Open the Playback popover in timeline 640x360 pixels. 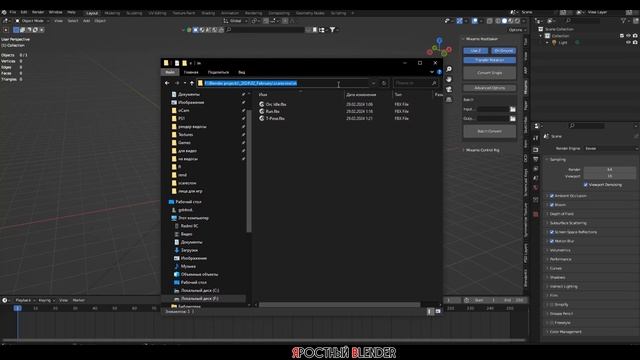[x=25, y=300]
